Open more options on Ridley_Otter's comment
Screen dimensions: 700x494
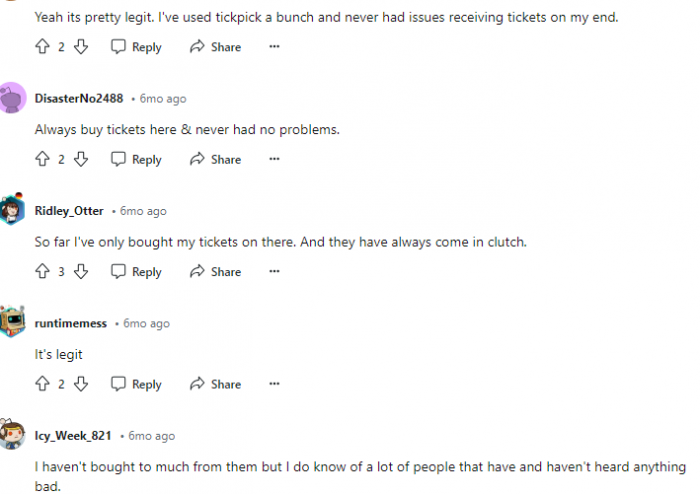[274, 271]
